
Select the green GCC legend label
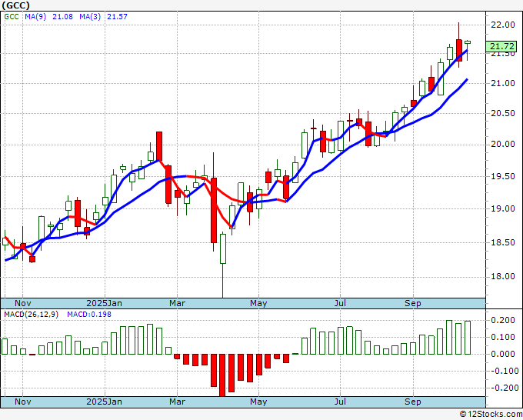pyautogui.click(x=12, y=17)
